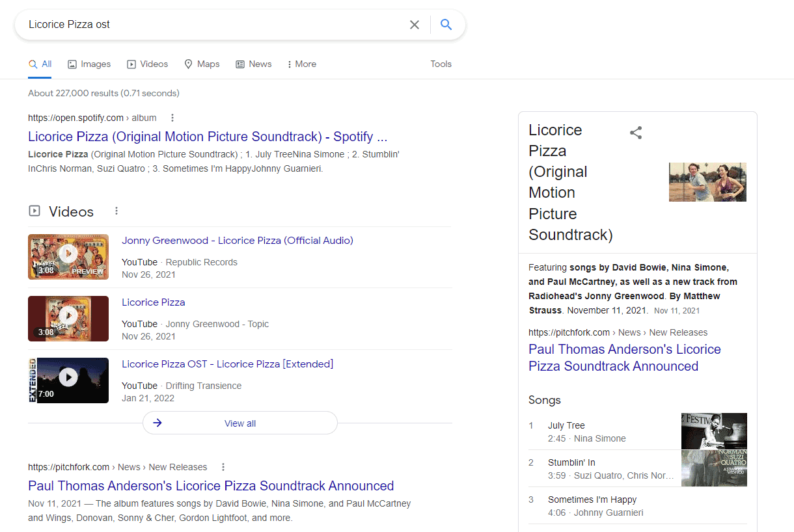Image resolution: width=794 pixels, height=532 pixels.
Task: Select the July Tree song by Nina Simone
Action: 604,432
